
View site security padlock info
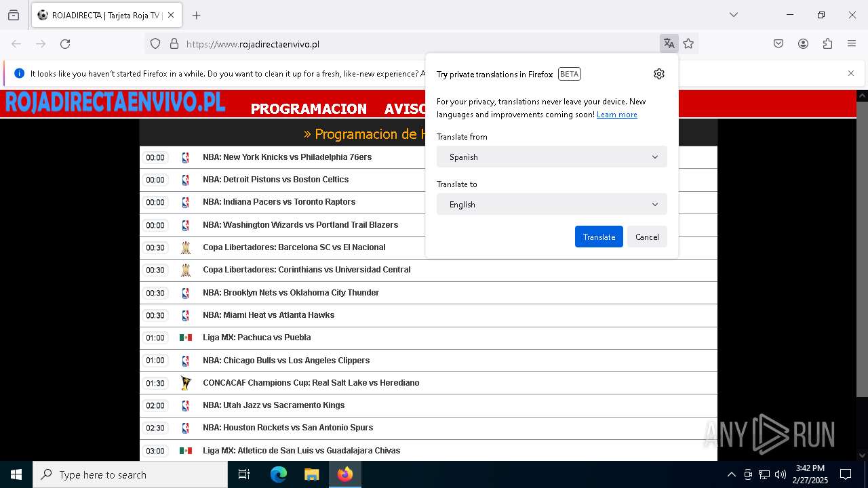(x=174, y=44)
